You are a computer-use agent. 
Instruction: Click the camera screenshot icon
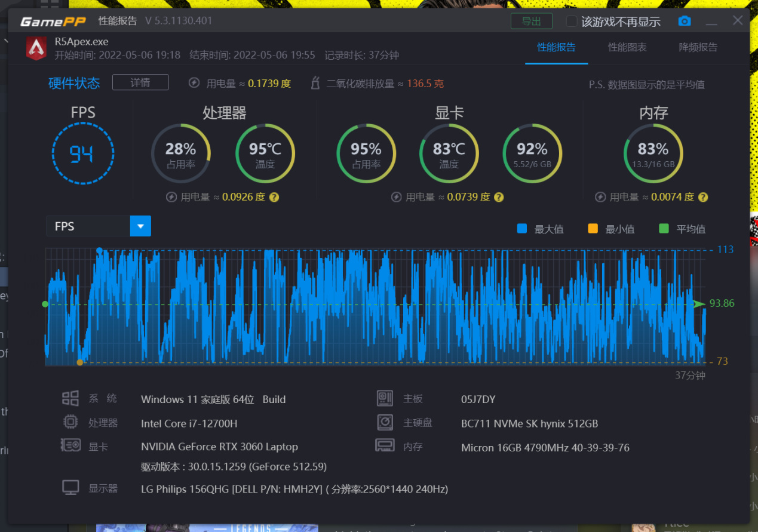[x=685, y=21]
